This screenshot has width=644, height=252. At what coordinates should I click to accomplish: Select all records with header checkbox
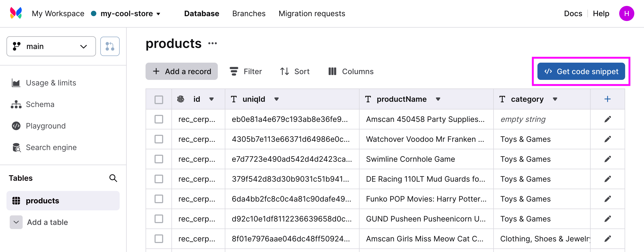coord(159,100)
